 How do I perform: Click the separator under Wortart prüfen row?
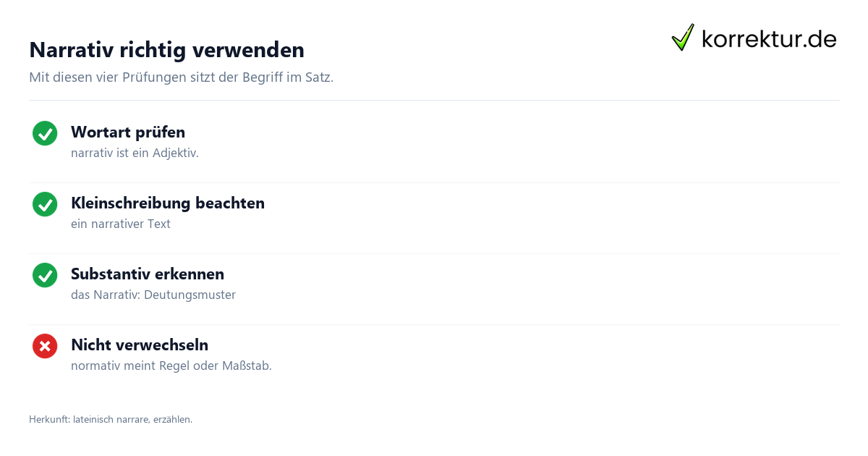[434, 182]
